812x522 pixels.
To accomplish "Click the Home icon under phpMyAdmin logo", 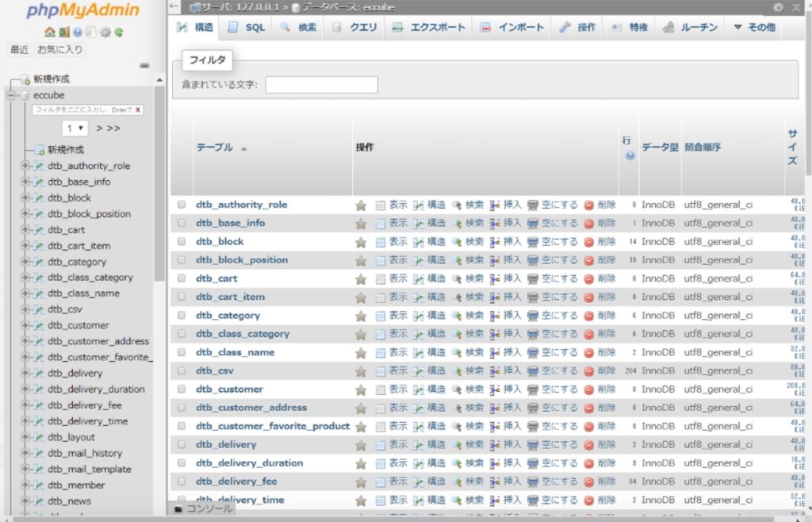I will click(x=50, y=33).
